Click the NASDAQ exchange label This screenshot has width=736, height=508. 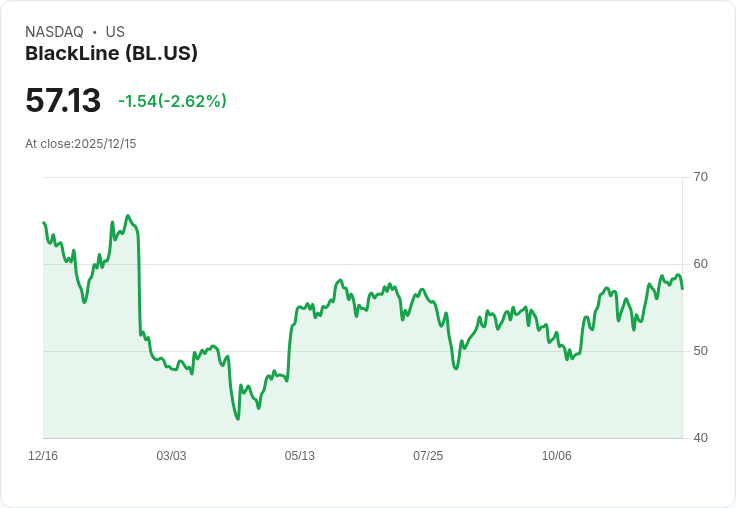(x=54, y=32)
